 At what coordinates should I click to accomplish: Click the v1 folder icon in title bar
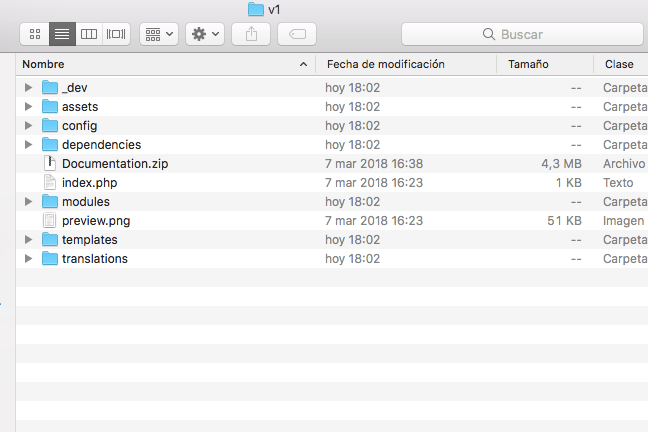pos(256,9)
